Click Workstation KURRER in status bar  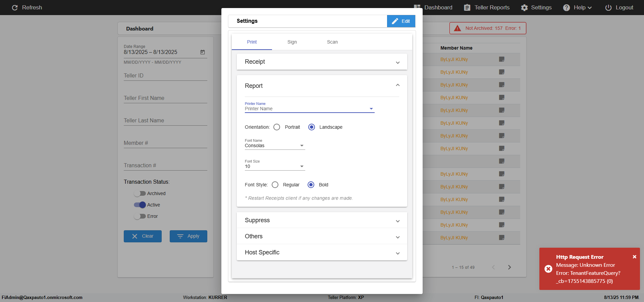coord(205,297)
